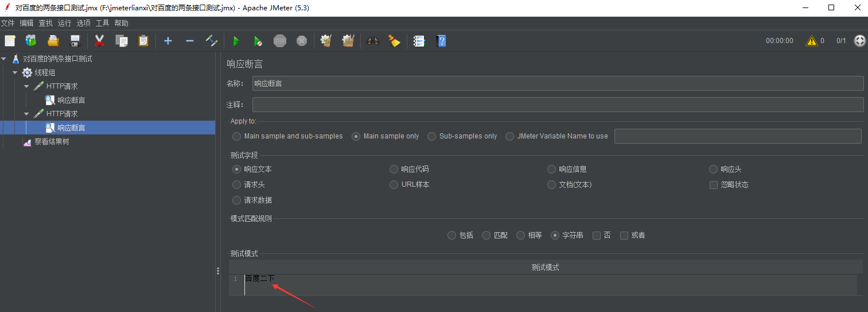
Task: Paste element using clipboard icon
Action: [143, 41]
